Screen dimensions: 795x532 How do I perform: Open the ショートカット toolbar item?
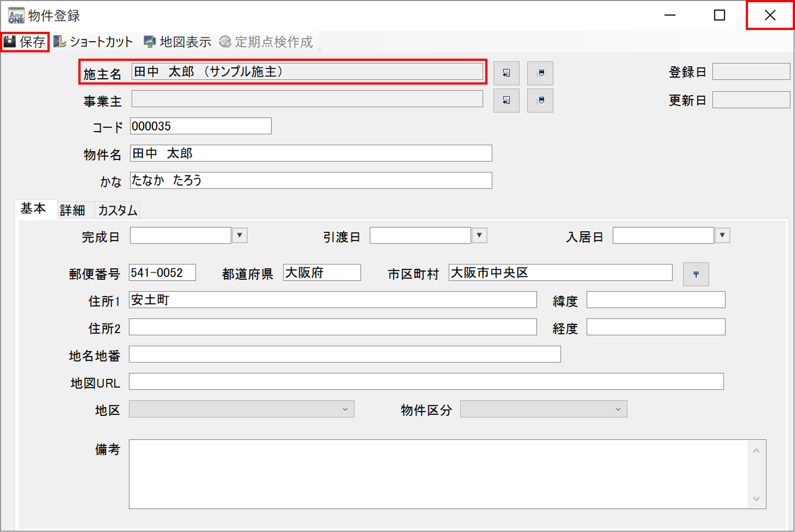point(93,42)
